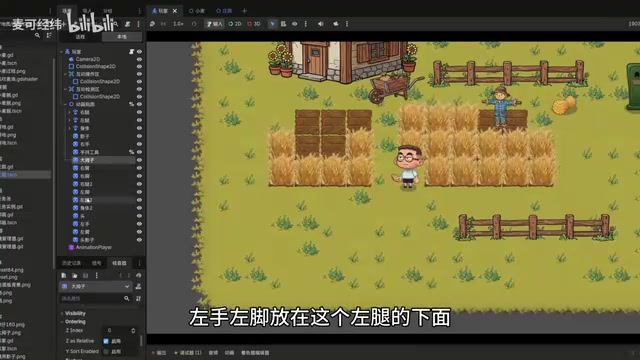Go to the next inspected object
The height and width of the screenshot is (360, 640).
coord(129,276)
